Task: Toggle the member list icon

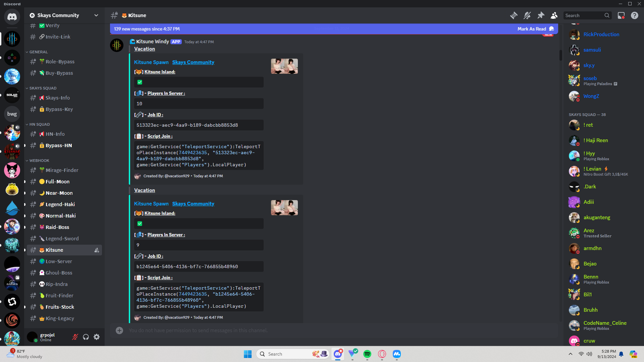Action: (554, 15)
